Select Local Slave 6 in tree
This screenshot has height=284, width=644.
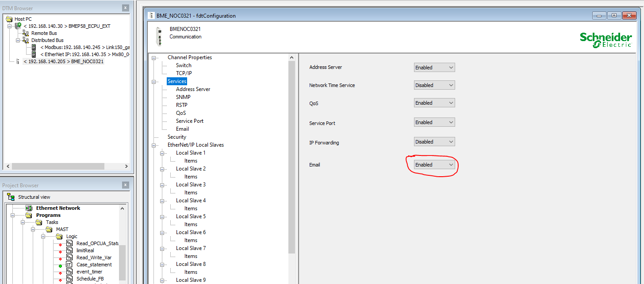click(x=191, y=232)
